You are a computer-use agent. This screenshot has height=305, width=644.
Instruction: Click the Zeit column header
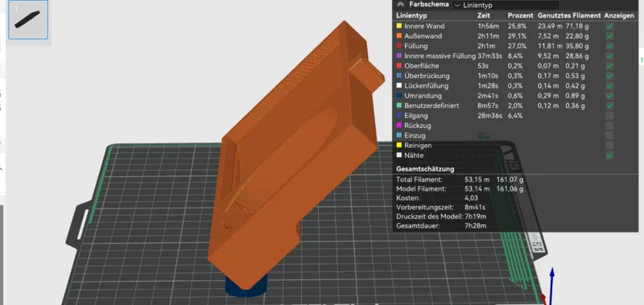click(484, 15)
